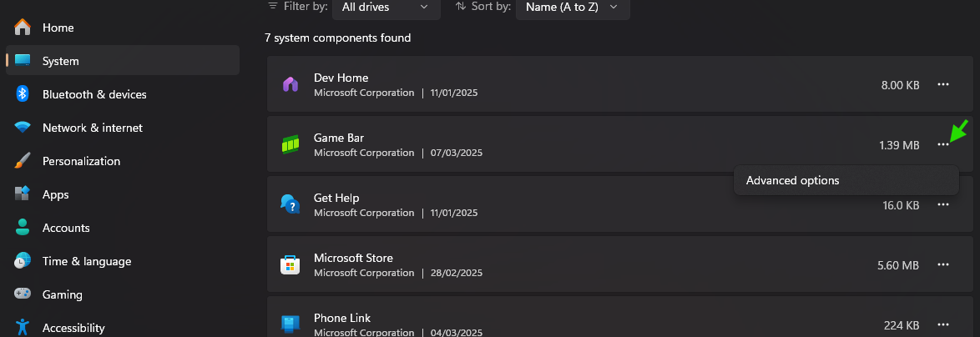Viewport: 980px width, 337px height.
Task: Click the Game Bar app icon
Action: (290, 144)
